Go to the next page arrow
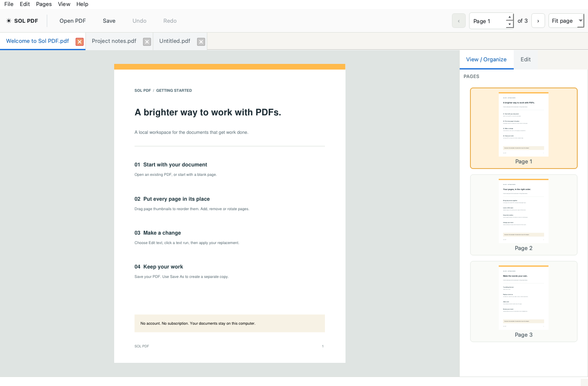 pyautogui.click(x=538, y=21)
